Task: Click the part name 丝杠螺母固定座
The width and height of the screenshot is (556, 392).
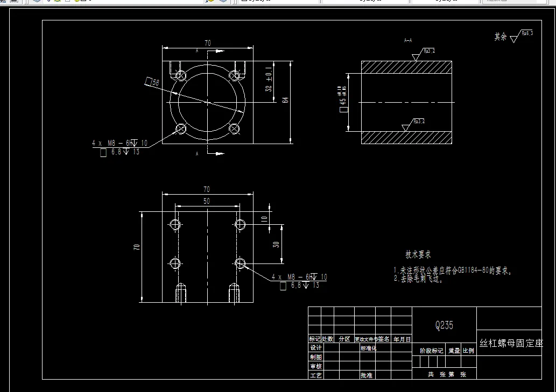Action: (511, 343)
